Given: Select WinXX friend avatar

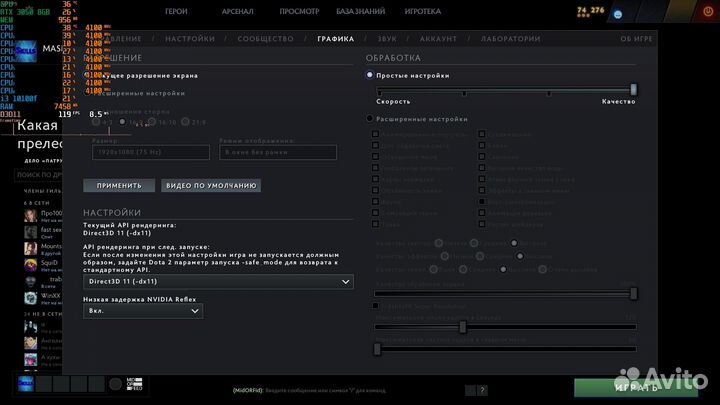Looking at the screenshot, I should (30, 298).
